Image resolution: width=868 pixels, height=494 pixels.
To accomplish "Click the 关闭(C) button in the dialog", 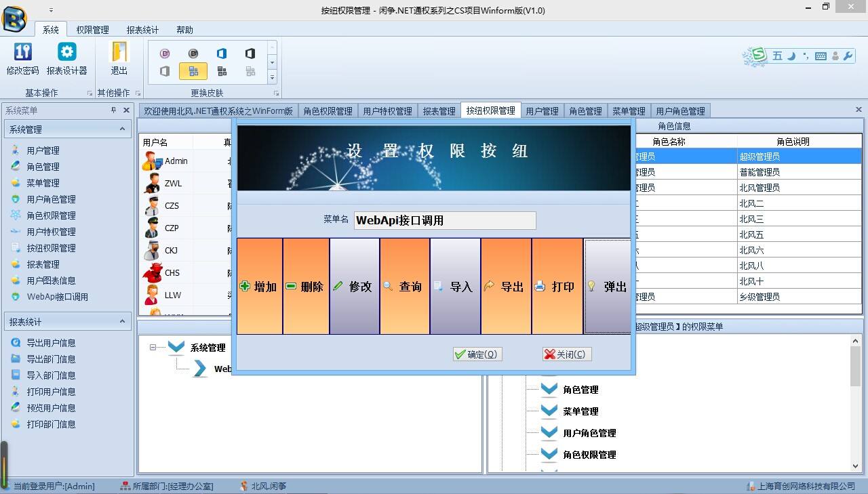I will tap(567, 354).
